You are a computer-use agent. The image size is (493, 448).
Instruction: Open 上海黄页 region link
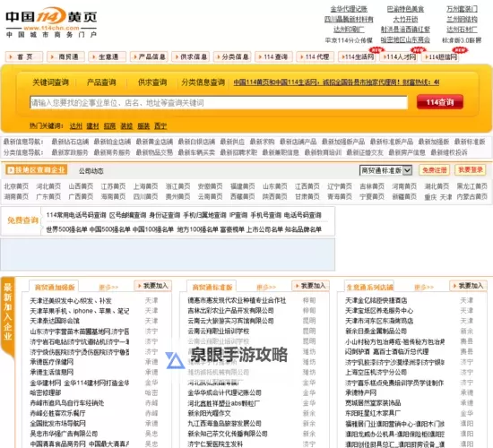[145, 186]
